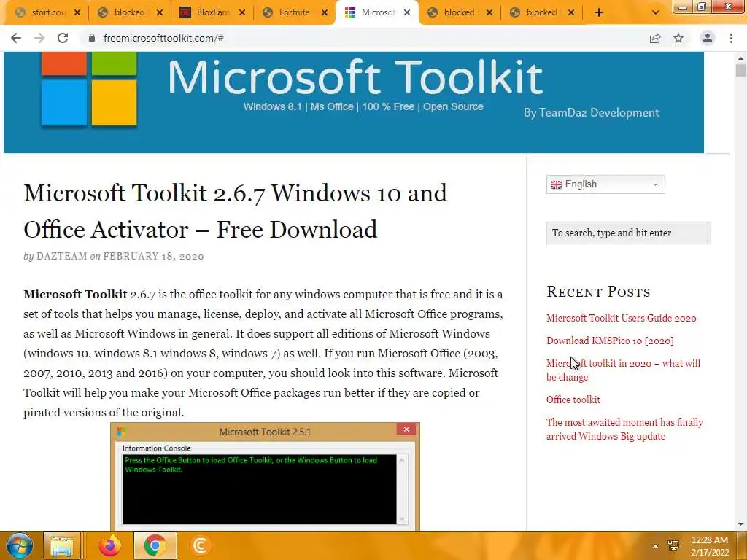Click the scrollbar up arrow
The image size is (747, 560).
[x=740, y=58]
